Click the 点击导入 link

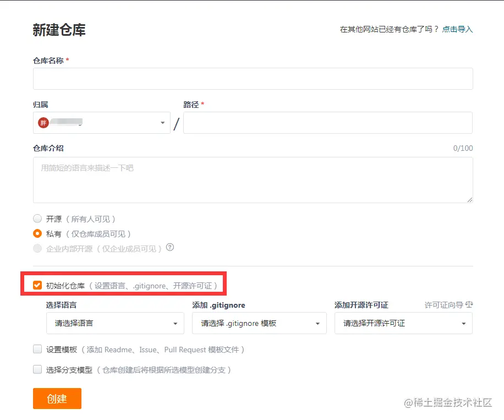click(x=457, y=29)
